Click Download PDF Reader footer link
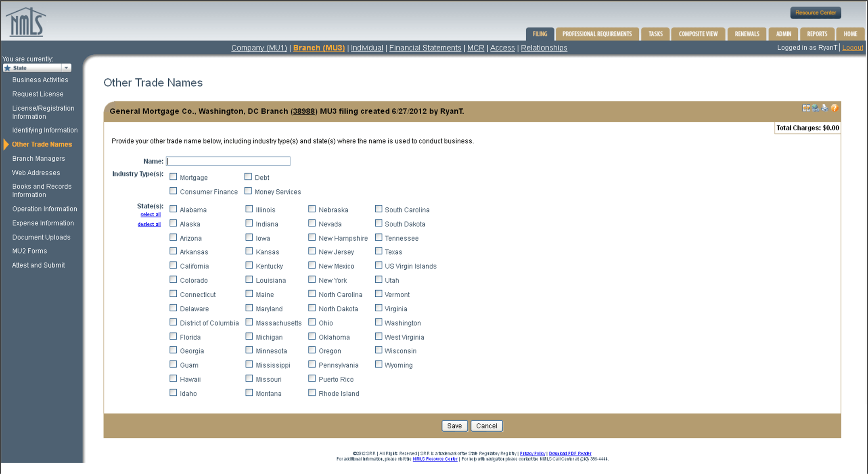 tap(570, 453)
